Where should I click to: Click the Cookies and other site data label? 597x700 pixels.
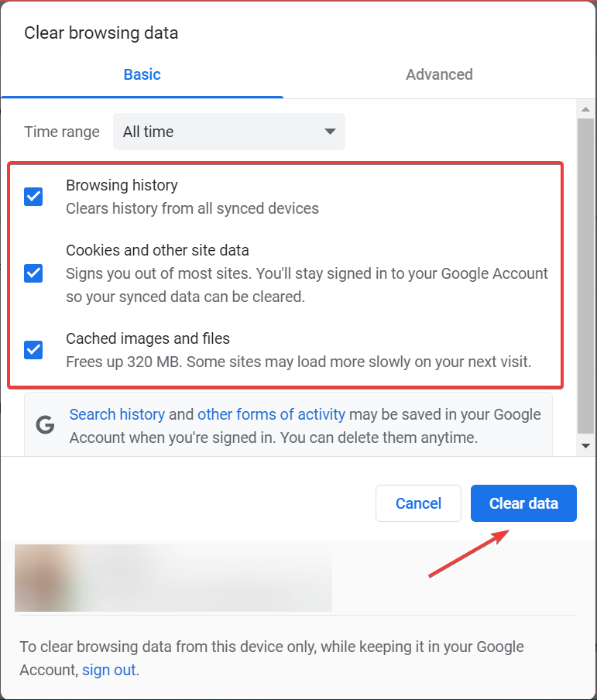158,250
